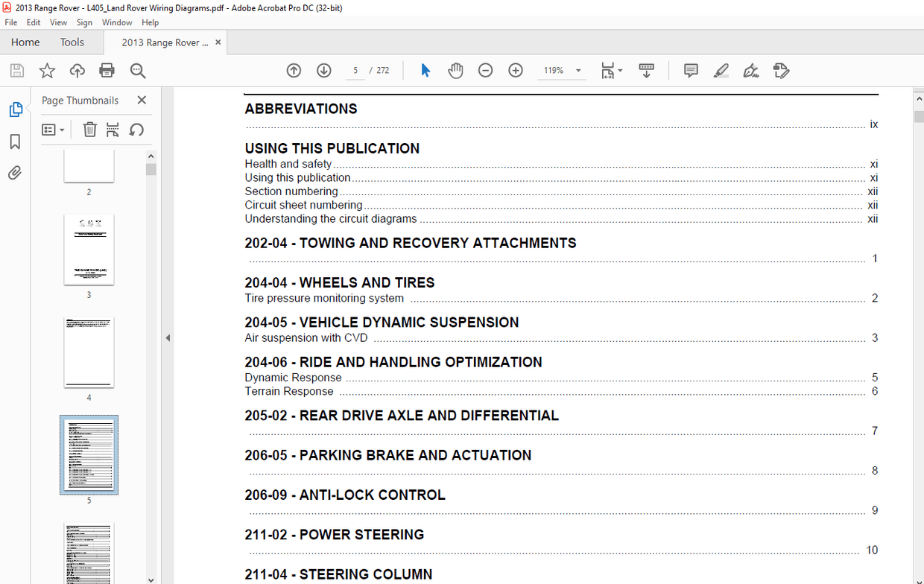Close the Page Thumbnails panel
This screenshot has width=924, height=584.
pyautogui.click(x=142, y=100)
